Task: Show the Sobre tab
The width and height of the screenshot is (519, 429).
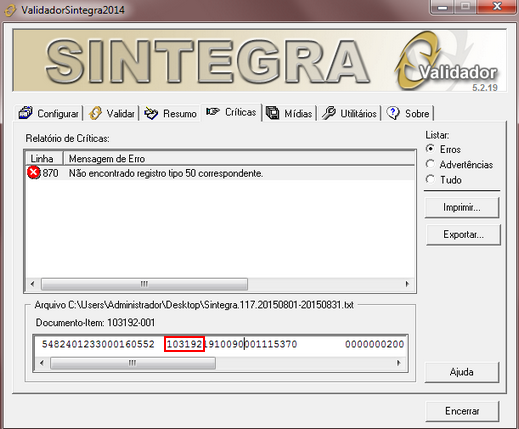Action: pos(408,113)
